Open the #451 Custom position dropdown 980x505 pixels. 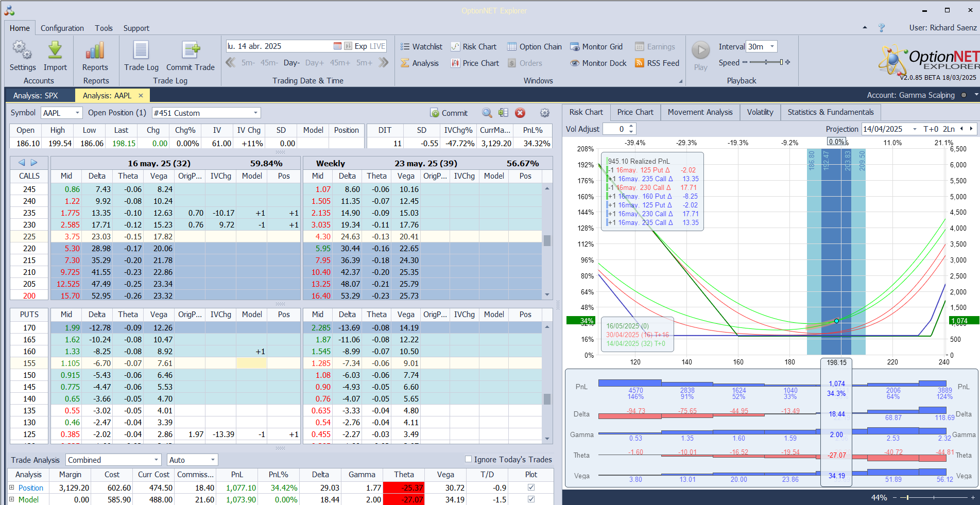tap(255, 113)
